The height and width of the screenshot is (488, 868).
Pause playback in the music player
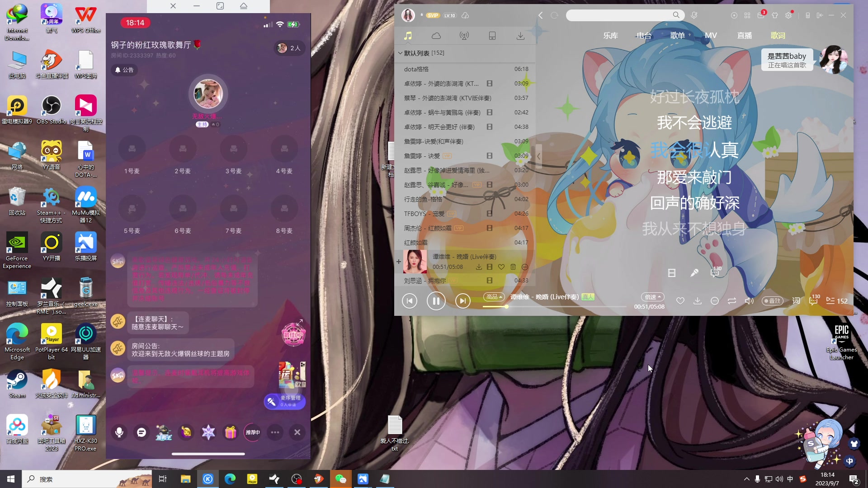tap(436, 301)
